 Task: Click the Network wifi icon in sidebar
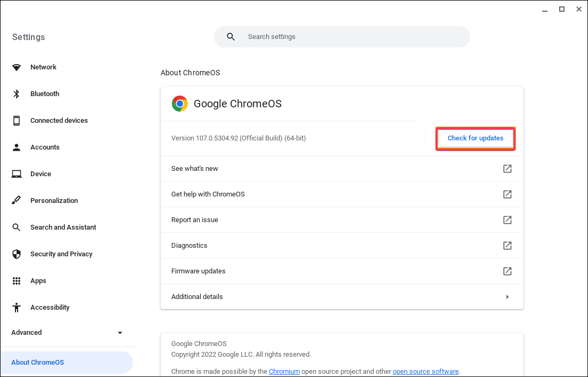click(17, 67)
